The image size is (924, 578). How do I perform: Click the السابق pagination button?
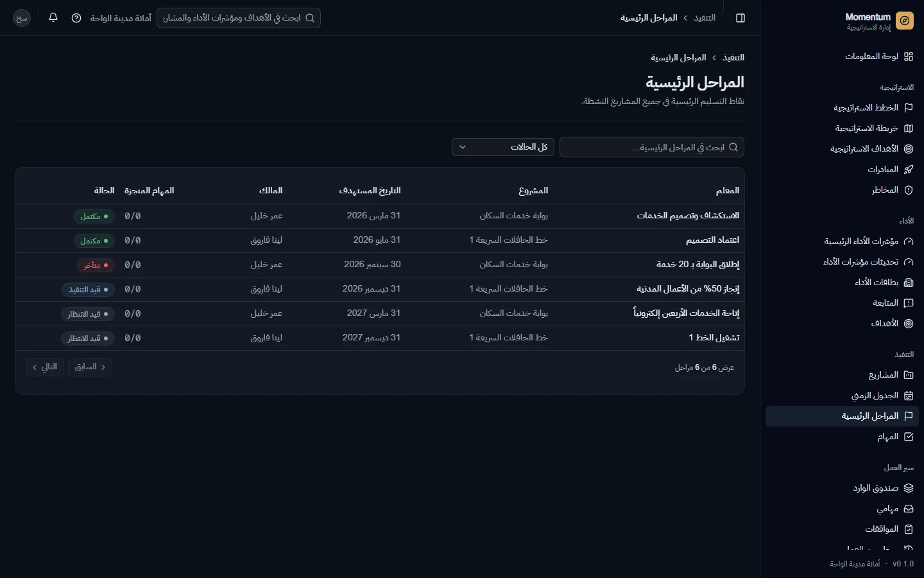coord(90,367)
